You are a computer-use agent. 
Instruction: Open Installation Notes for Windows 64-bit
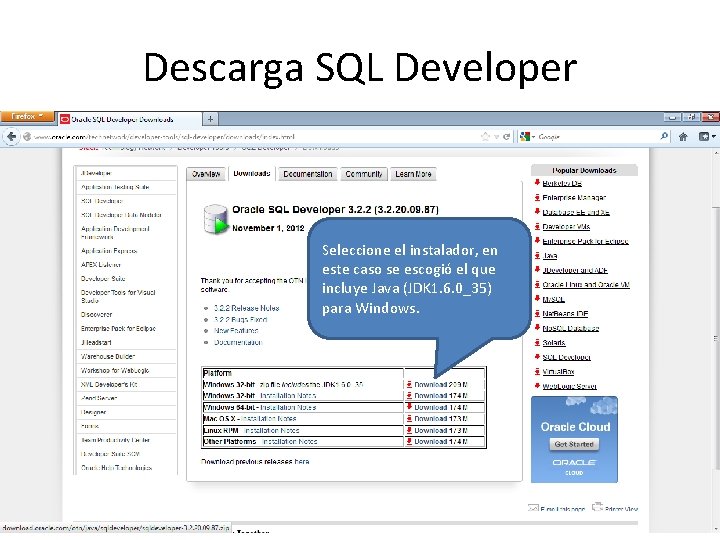click(288, 407)
